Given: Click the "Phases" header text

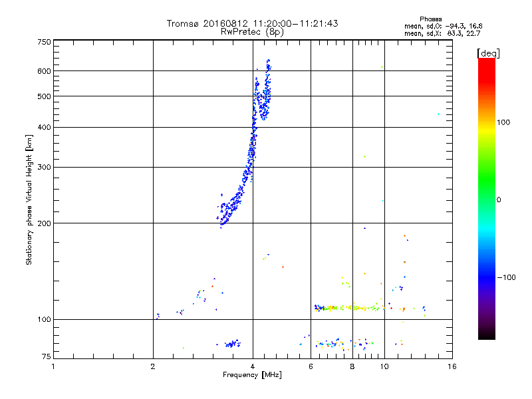Looking at the screenshot, I should (x=430, y=19).
